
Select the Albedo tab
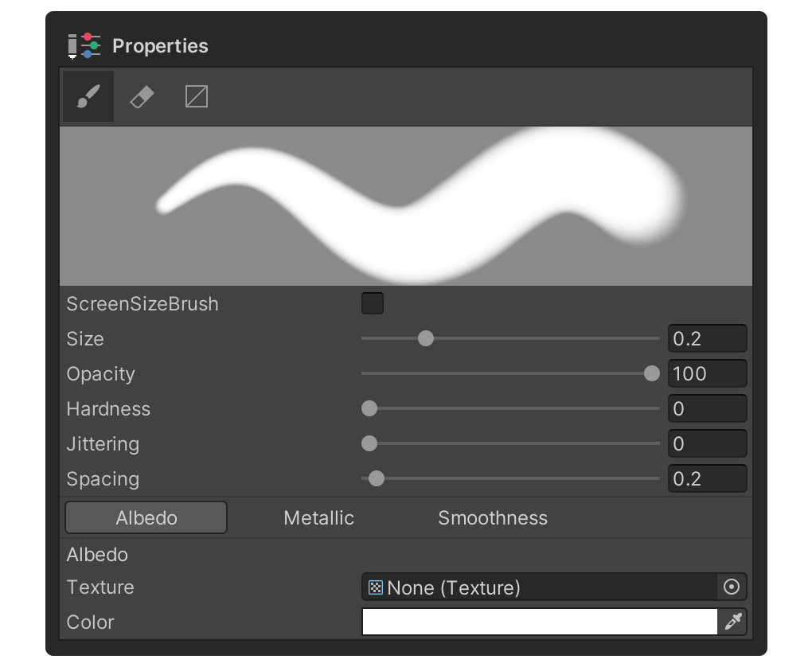[145, 517]
